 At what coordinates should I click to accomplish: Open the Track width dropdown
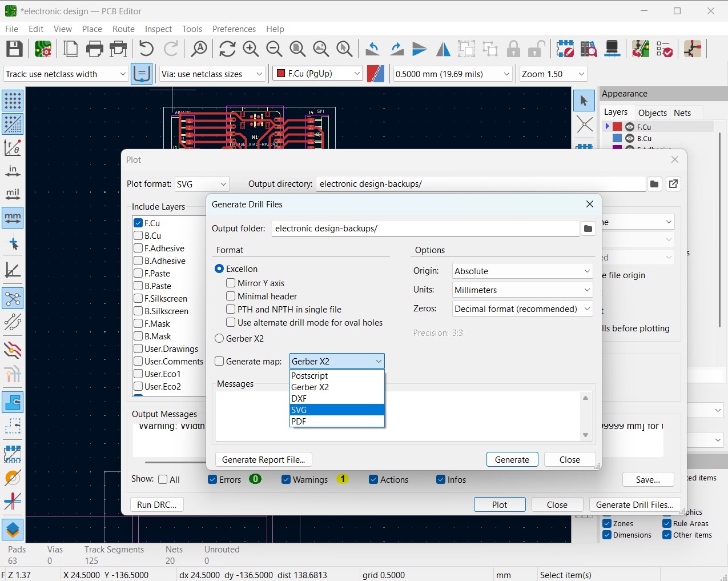(66, 74)
